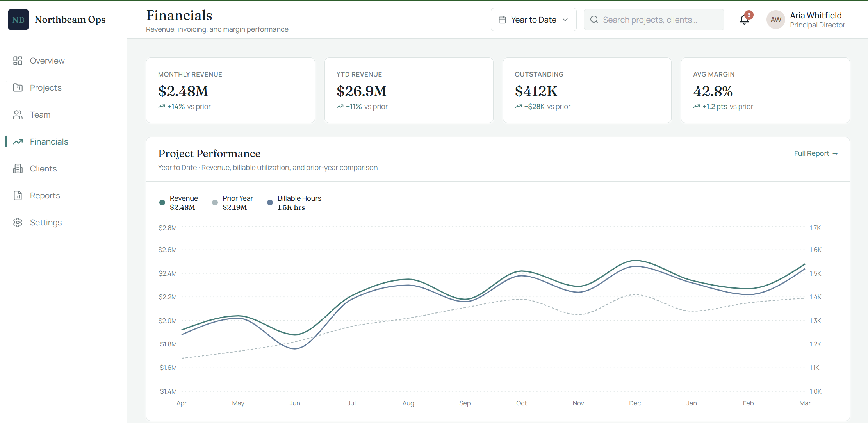Select the Avg Margin 42.8% card
The height and width of the screenshot is (423, 868).
[765, 90]
